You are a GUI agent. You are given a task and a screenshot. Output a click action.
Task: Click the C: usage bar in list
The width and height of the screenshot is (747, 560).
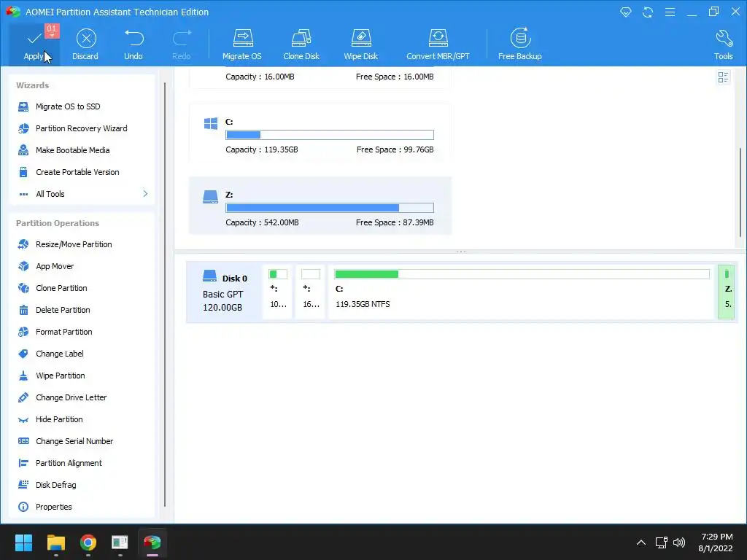click(330, 135)
